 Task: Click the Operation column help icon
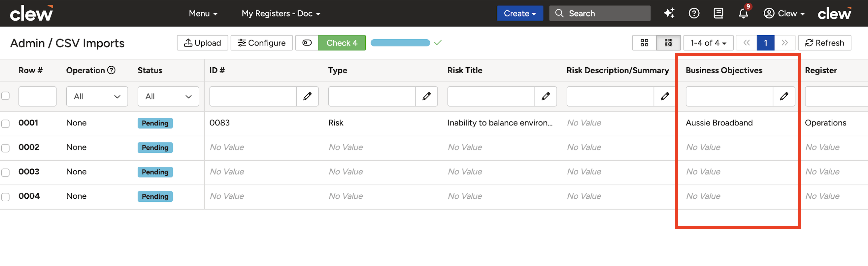point(111,70)
